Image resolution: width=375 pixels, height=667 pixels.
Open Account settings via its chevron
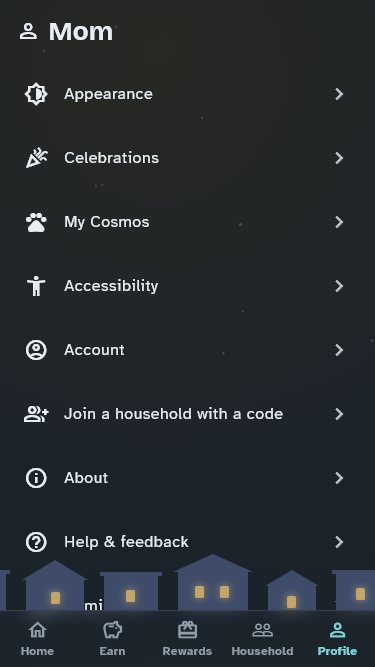[339, 350]
